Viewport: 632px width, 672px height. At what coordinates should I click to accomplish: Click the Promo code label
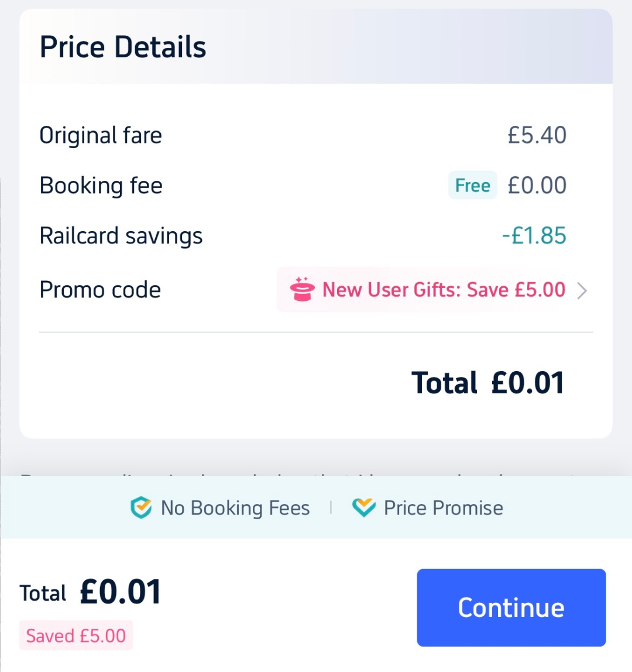pos(100,290)
